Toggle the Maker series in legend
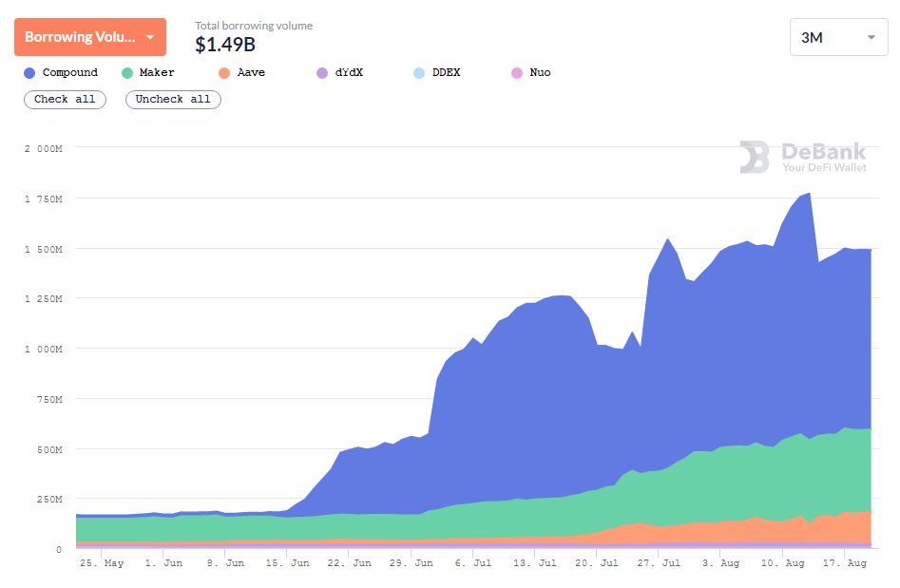 pyautogui.click(x=148, y=73)
